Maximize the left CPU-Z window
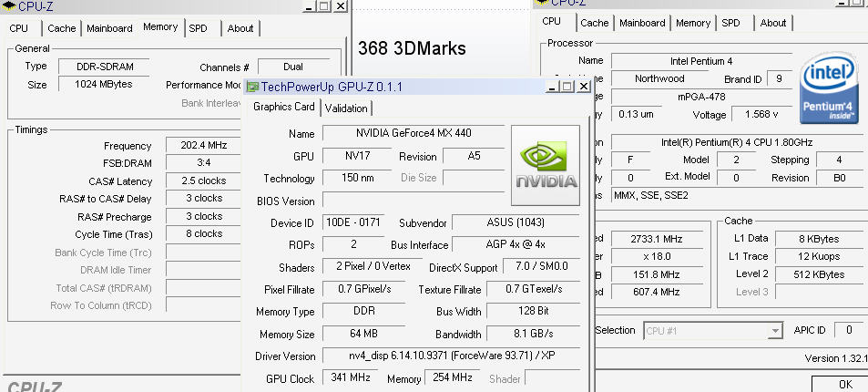The width and height of the screenshot is (868, 392). 325,6
